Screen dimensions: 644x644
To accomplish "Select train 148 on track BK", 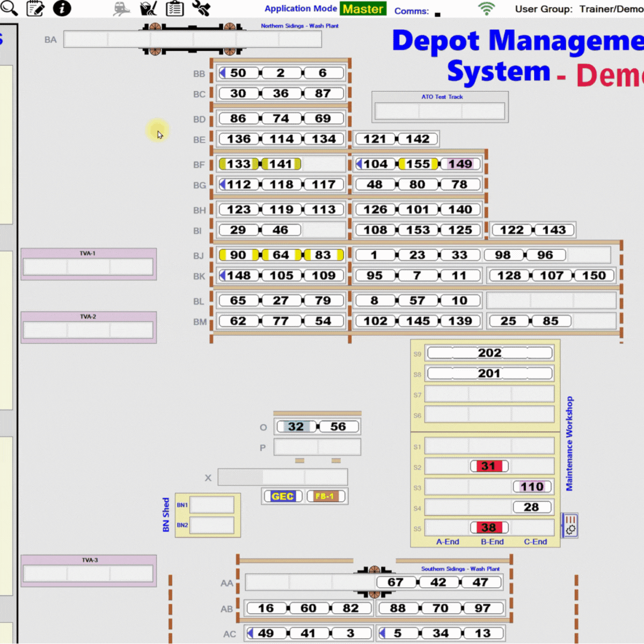I will point(238,276).
